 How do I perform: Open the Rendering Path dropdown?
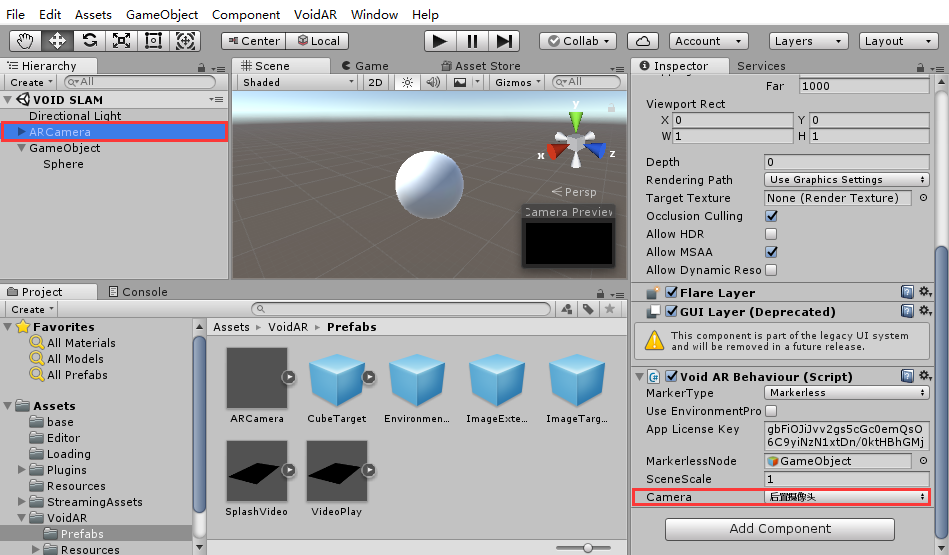tap(846, 180)
